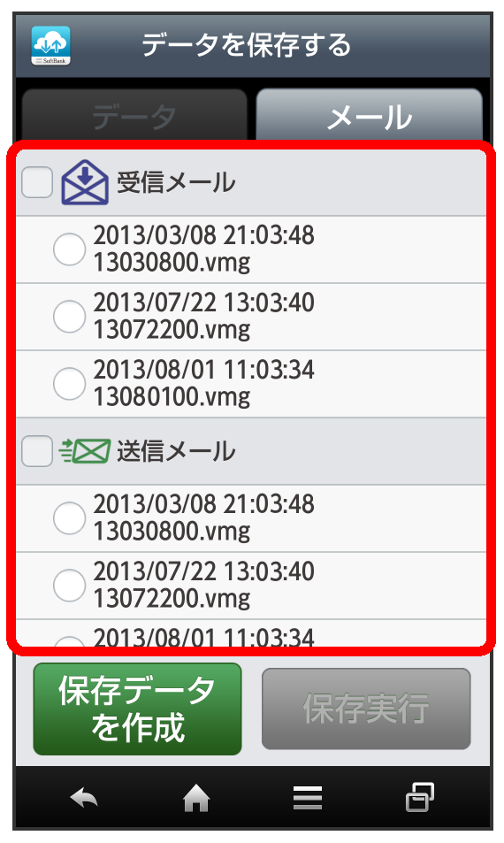The image size is (504, 843).
Task: Select sent 13072200.vmg radio button
Action: coord(69,585)
